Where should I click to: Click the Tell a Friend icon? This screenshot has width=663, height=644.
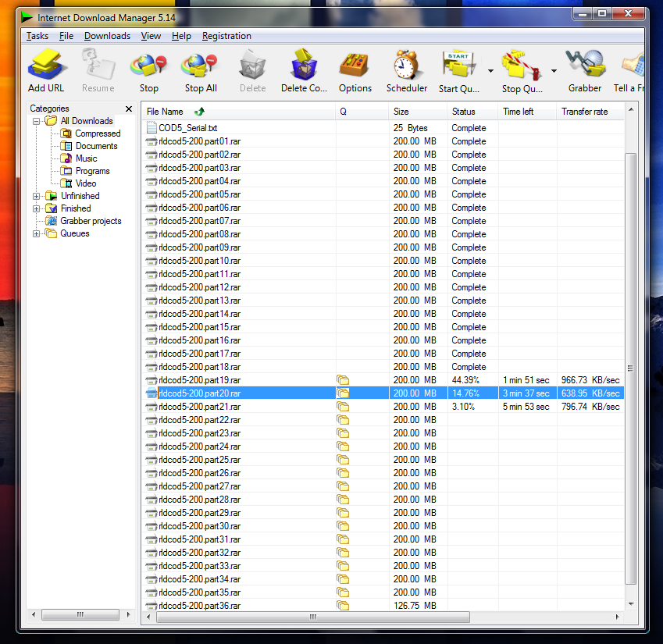click(633, 64)
